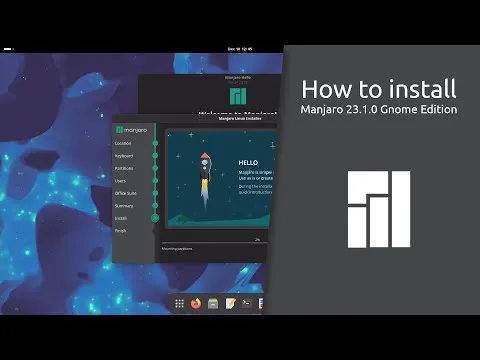Select the Office Suite step in installer
This screenshot has width=480, height=360.
pyautogui.click(x=126, y=193)
